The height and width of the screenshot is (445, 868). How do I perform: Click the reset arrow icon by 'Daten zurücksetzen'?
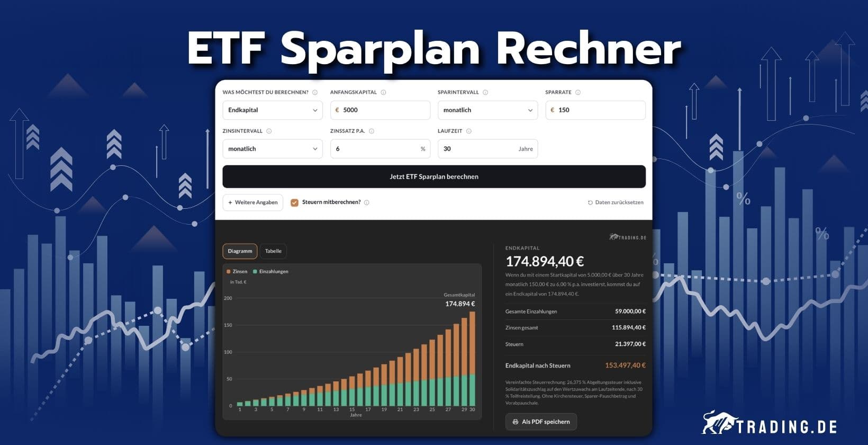coord(590,202)
